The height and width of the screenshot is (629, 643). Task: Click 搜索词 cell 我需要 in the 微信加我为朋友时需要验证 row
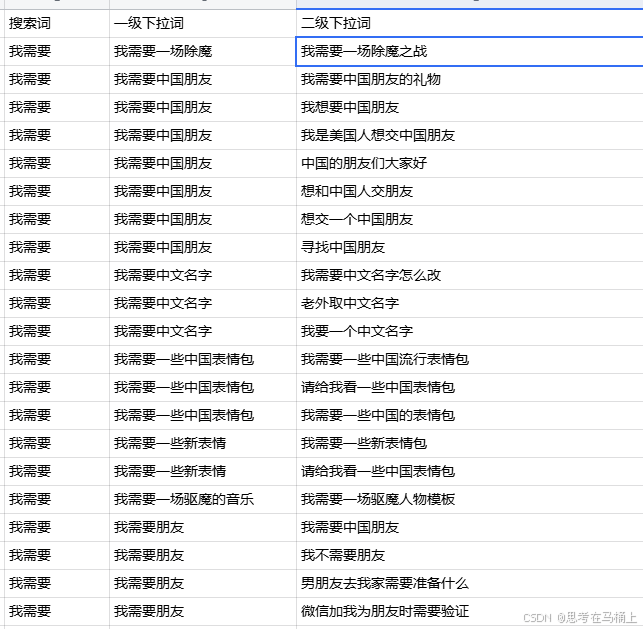57,611
